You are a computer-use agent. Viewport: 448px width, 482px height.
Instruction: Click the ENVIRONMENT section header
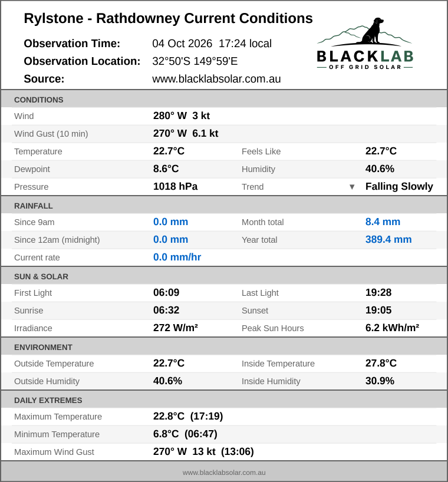224,347
